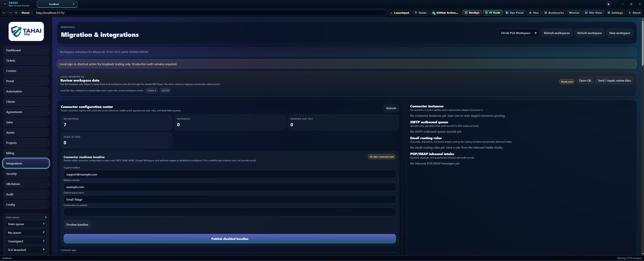644x261 pixels.
Task: Open Billing in the sidebar
Action: coord(26,153)
